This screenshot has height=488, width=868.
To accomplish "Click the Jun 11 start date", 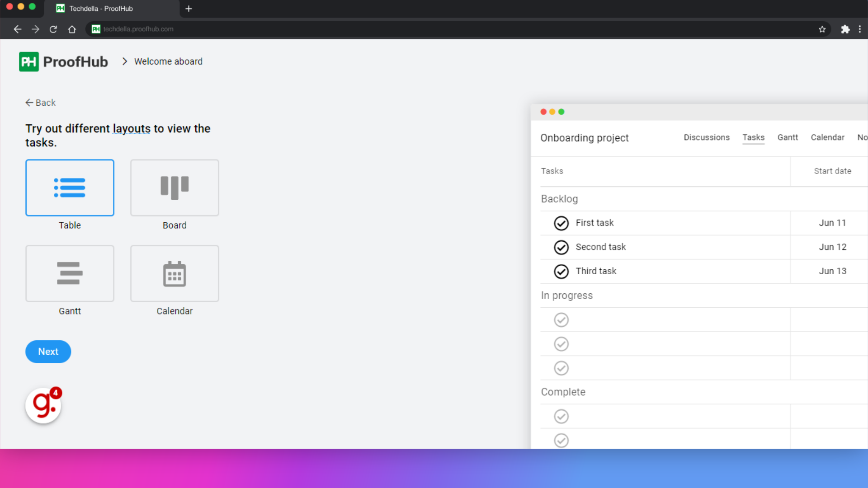I will coord(832,223).
